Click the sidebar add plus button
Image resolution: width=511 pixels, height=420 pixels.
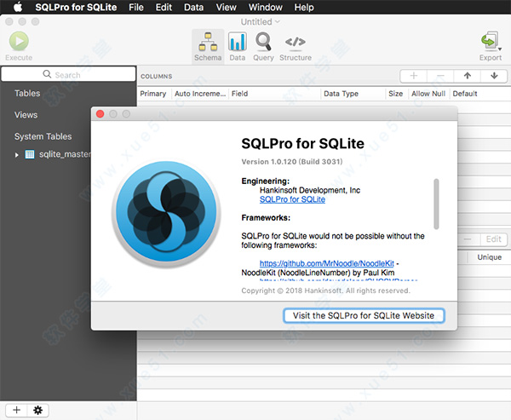coord(16,410)
